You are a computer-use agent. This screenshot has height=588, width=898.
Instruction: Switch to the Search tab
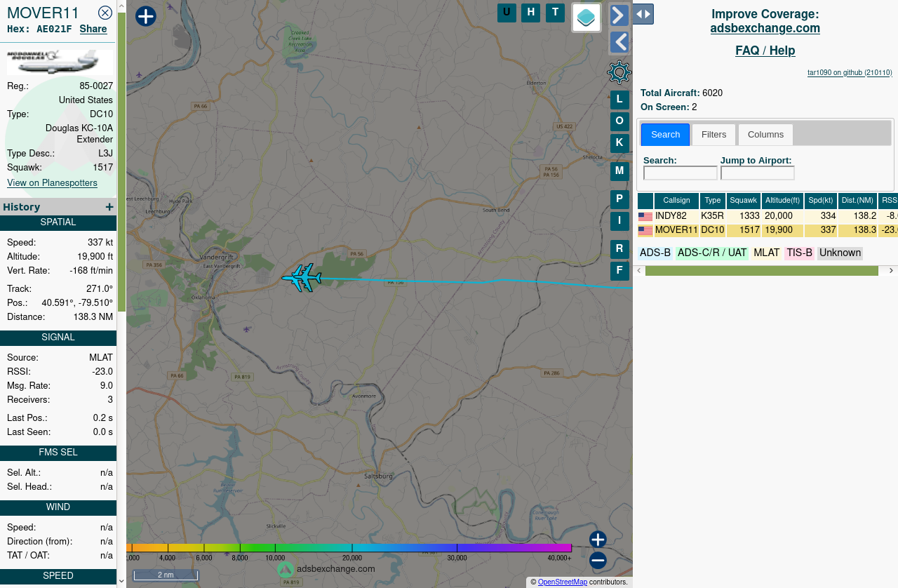pos(665,135)
